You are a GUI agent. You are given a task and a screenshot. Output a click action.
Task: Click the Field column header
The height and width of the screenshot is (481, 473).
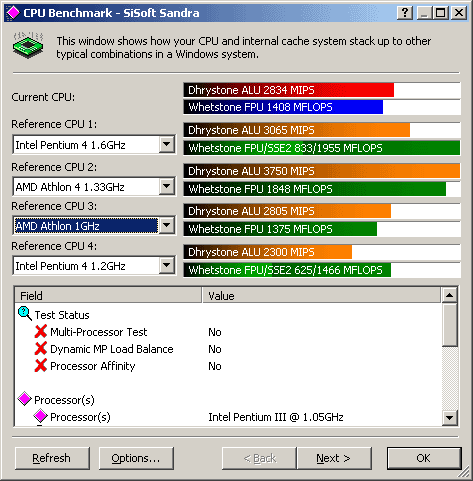(109, 295)
